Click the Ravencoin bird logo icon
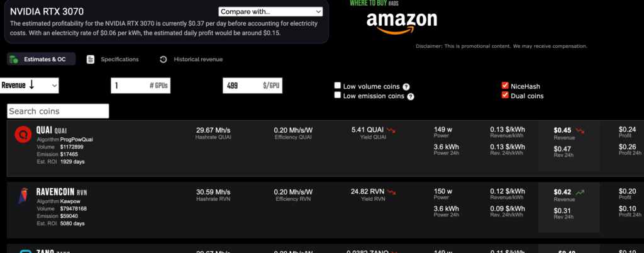This screenshot has height=253, width=644. 23,196
